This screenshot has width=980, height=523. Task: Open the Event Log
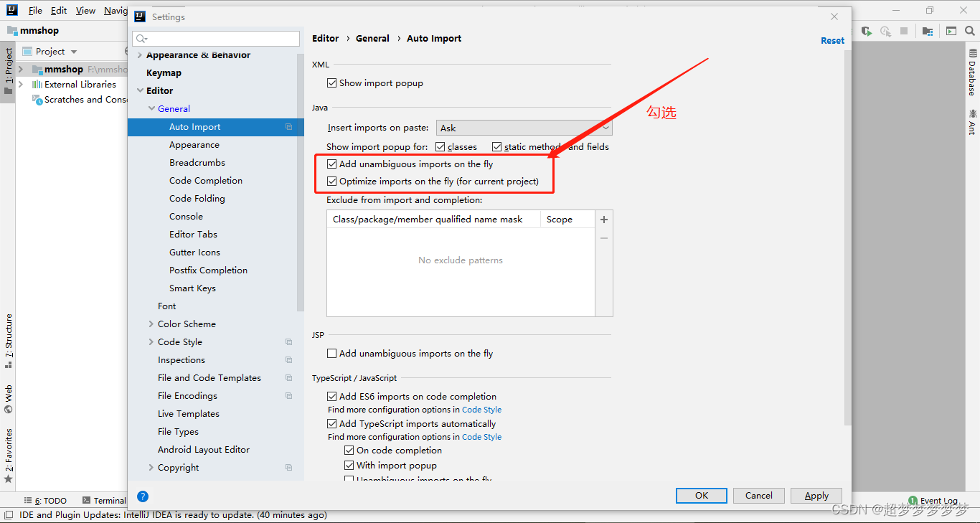tap(933, 501)
